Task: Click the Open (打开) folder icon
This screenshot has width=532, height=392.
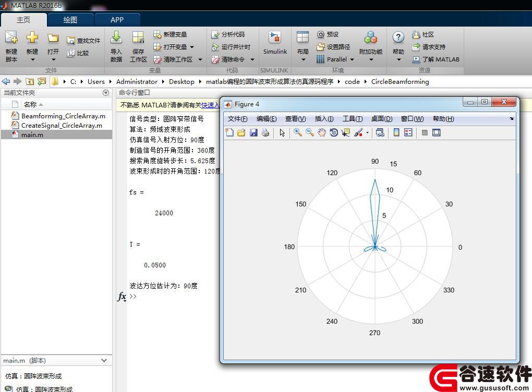Action: coord(53,38)
